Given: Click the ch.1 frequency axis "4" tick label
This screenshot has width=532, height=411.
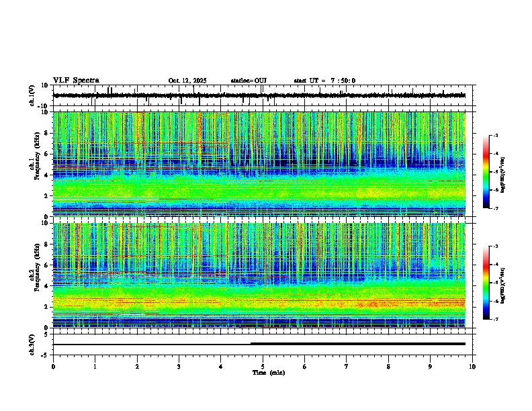Looking at the screenshot, I should (x=47, y=175).
